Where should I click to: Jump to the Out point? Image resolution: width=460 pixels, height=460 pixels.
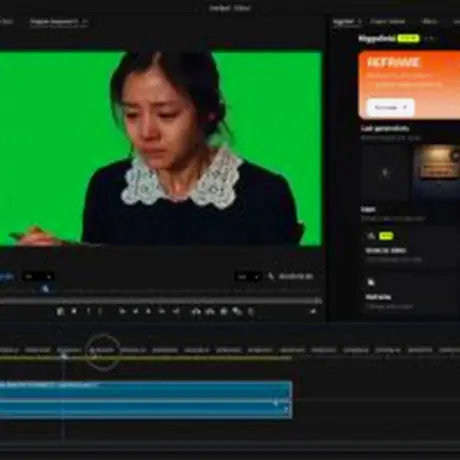coord(176,312)
